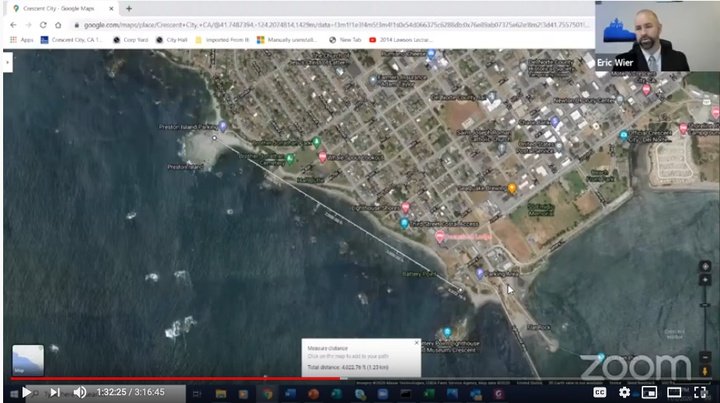
Task: Open the Imported From IE bookmark folder
Action: (x=222, y=40)
